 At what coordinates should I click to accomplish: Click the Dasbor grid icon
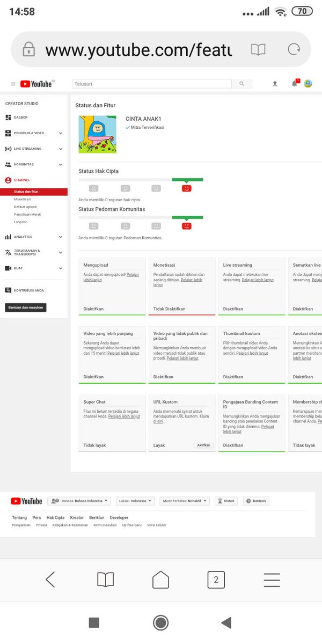pos(8,118)
